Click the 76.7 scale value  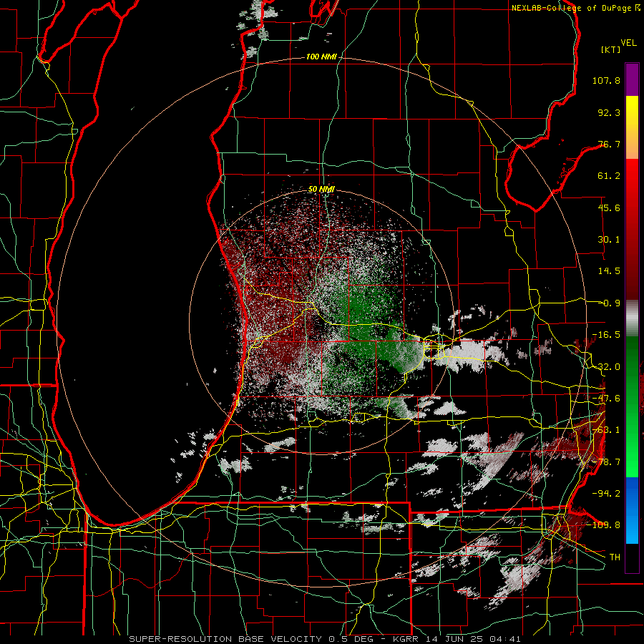click(x=609, y=144)
